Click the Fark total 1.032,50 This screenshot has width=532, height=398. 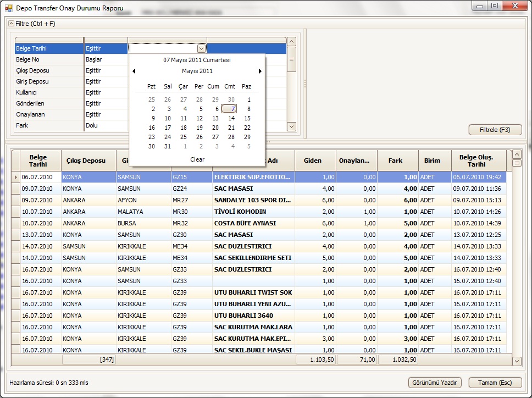[398, 360]
